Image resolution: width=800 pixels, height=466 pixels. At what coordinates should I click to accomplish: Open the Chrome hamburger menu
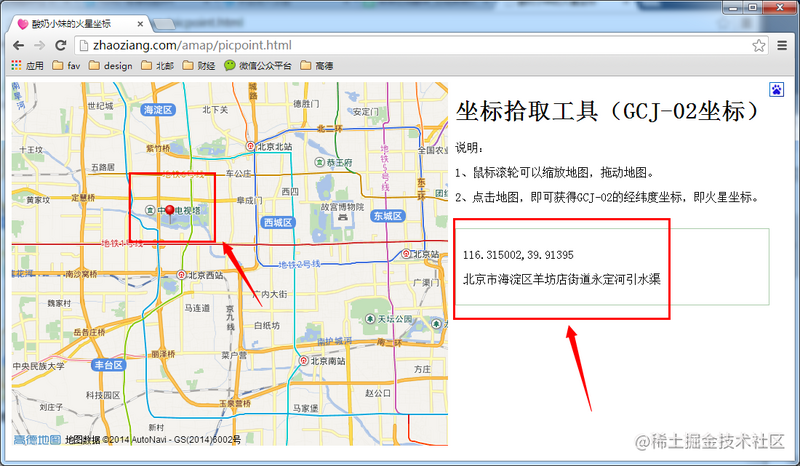(x=782, y=45)
